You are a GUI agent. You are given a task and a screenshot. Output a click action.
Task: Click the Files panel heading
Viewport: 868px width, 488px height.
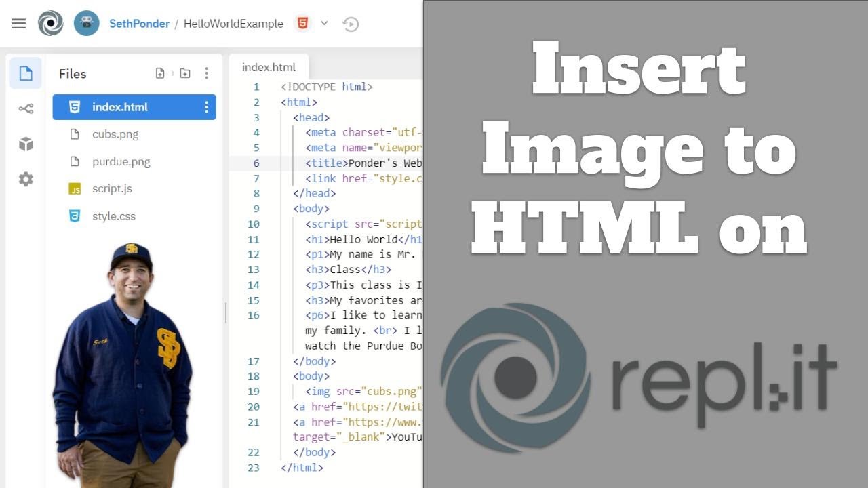pyautogui.click(x=73, y=74)
